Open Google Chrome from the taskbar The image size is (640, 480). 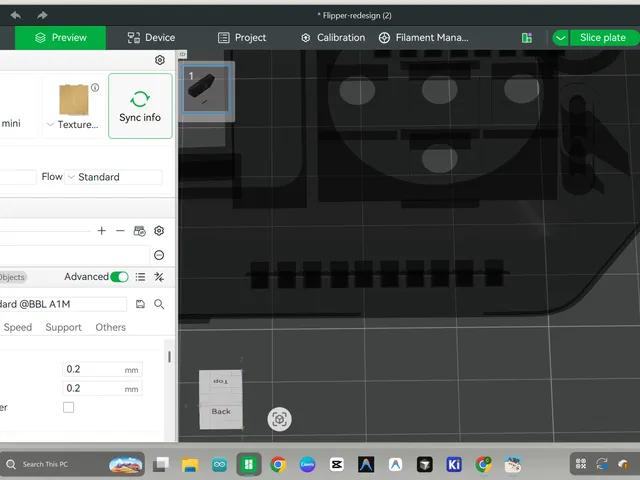click(x=278, y=464)
